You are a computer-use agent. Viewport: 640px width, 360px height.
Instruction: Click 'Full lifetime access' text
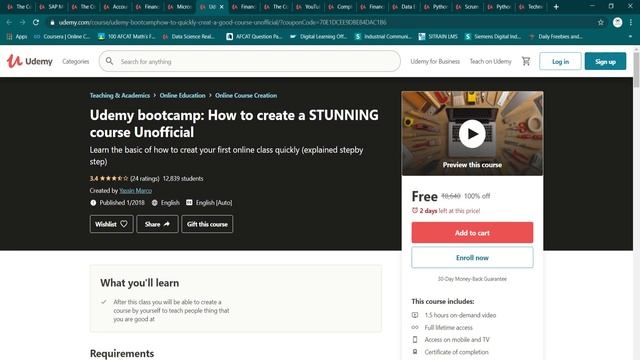pyautogui.click(x=449, y=327)
